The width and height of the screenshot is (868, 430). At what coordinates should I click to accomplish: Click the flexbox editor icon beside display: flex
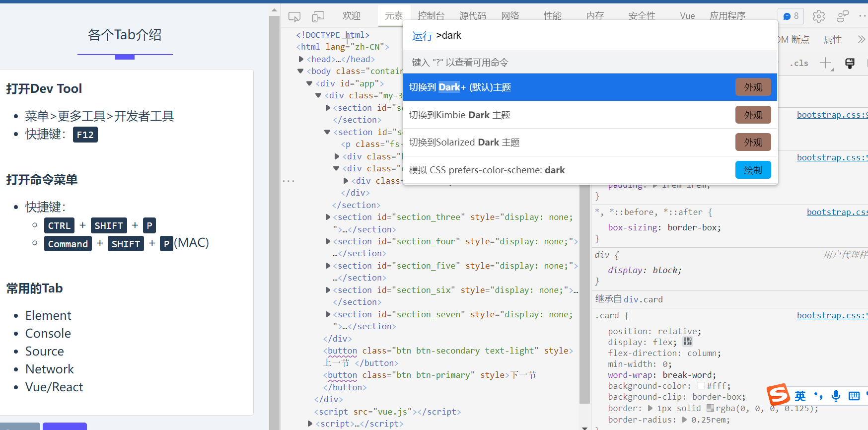coord(687,342)
